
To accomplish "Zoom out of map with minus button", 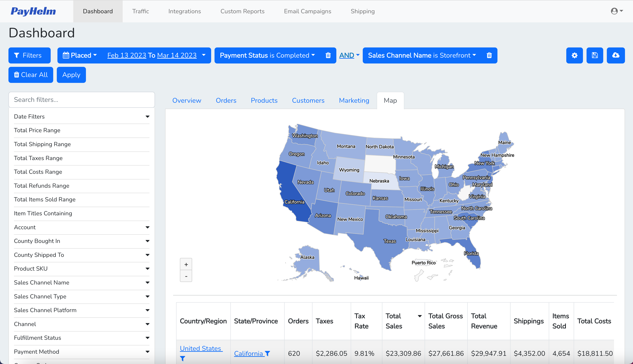I will coord(186,276).
